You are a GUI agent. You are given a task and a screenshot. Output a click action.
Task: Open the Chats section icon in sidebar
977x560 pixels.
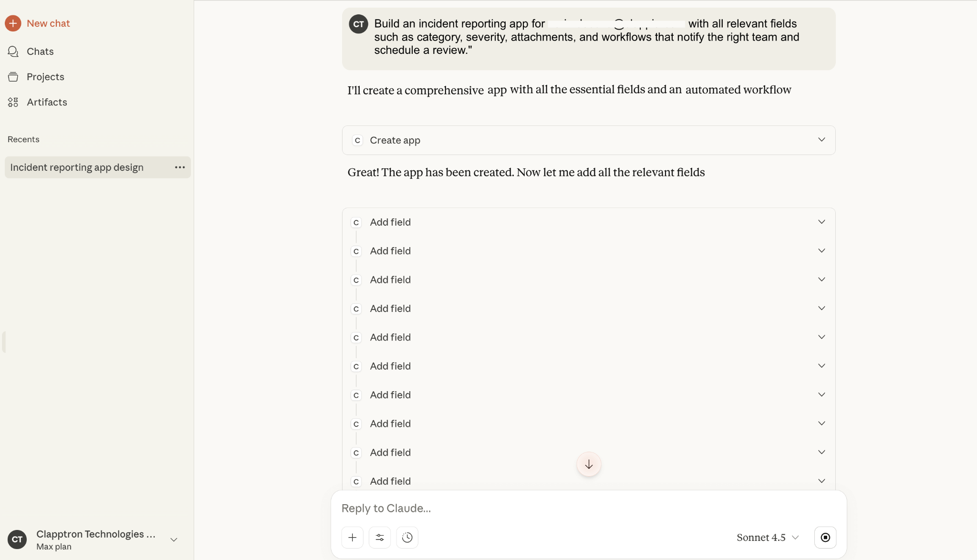[13, 51]
